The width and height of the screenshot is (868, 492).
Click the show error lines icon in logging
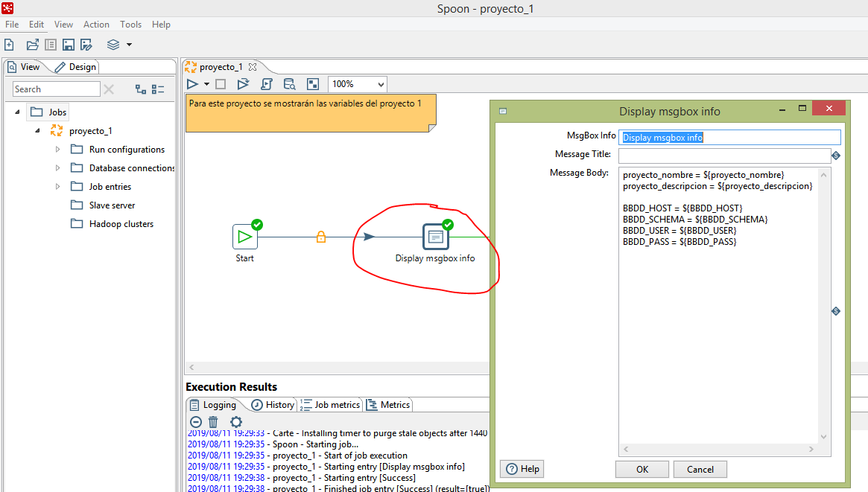coord(195,422)
